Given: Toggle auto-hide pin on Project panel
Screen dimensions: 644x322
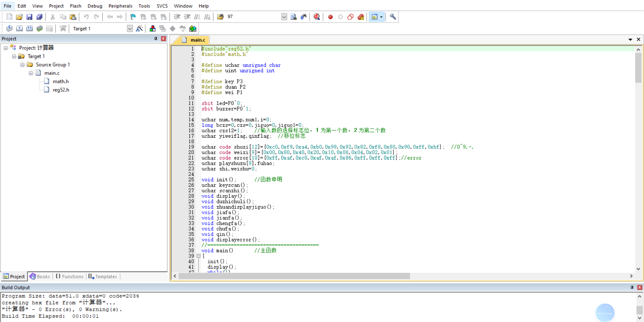Looking at the screenshot, I should 156,39.
